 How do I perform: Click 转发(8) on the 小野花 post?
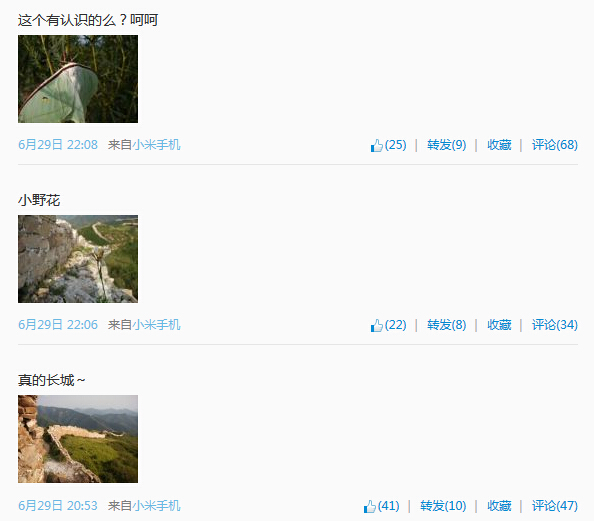[x=447, y=325]
